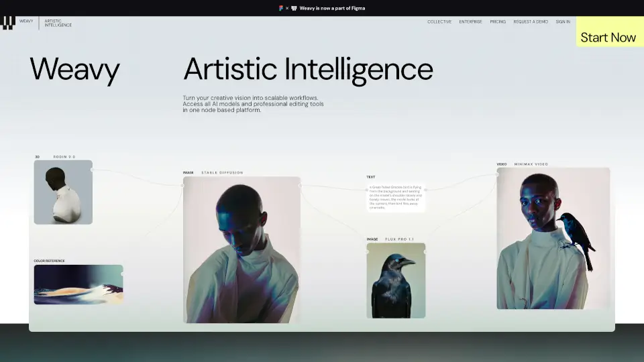Click the small Weavy icon in top banner
Image resolution: width=644 pixels, height=362 pixels.
(294, 8)
